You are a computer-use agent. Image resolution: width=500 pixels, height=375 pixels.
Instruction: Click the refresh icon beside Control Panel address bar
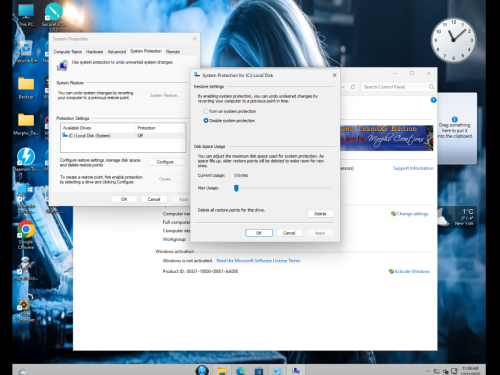tap(353, 87)
